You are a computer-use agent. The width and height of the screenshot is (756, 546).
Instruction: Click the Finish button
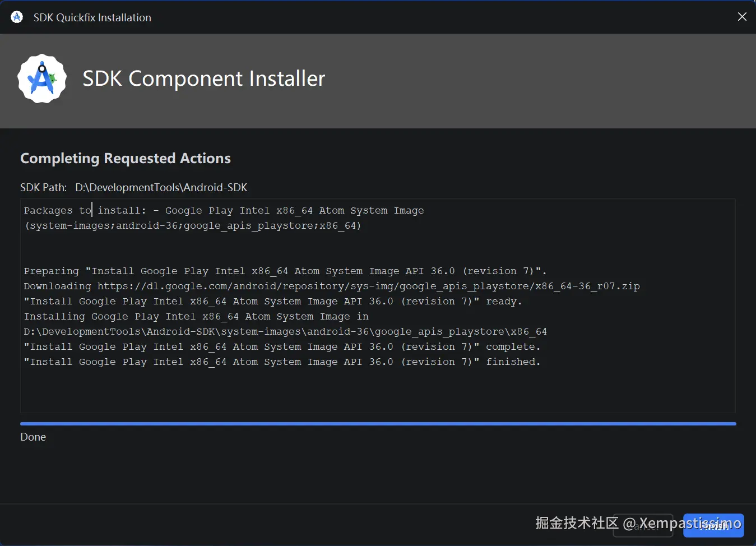713,525
